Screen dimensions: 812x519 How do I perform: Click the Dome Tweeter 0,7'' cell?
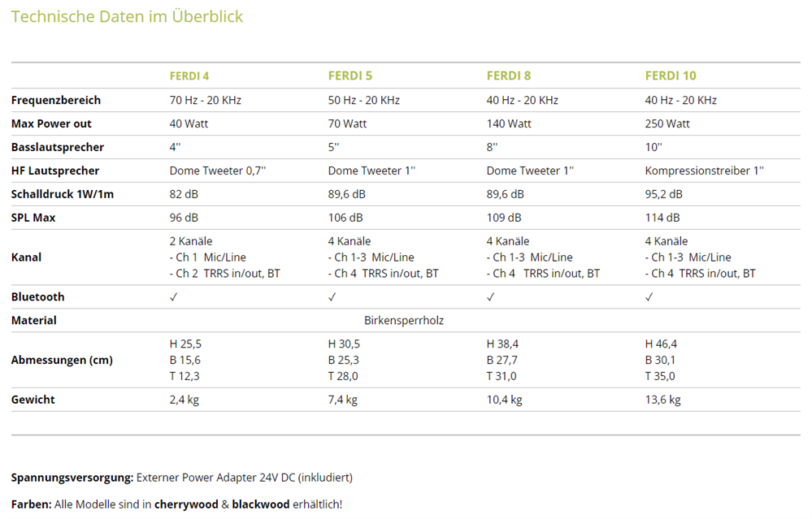click(218, 171)
